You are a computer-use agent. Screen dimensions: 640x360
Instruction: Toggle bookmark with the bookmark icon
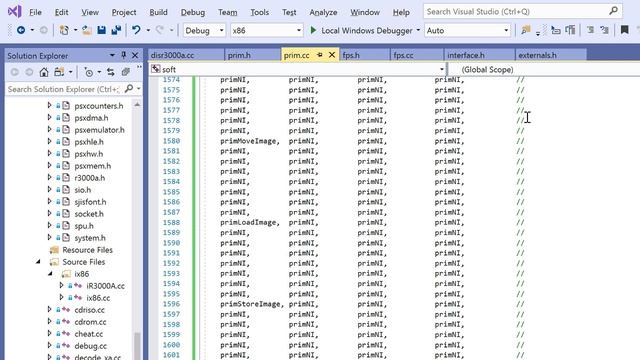click(624, 30)
